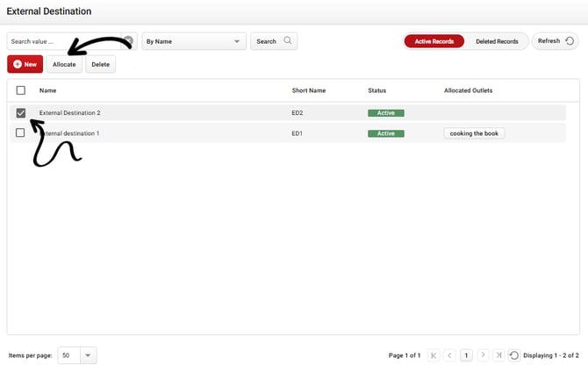Click the Allocate button
Image resolution: width=588 pixels, height=372 pixels.
(64, 64)
